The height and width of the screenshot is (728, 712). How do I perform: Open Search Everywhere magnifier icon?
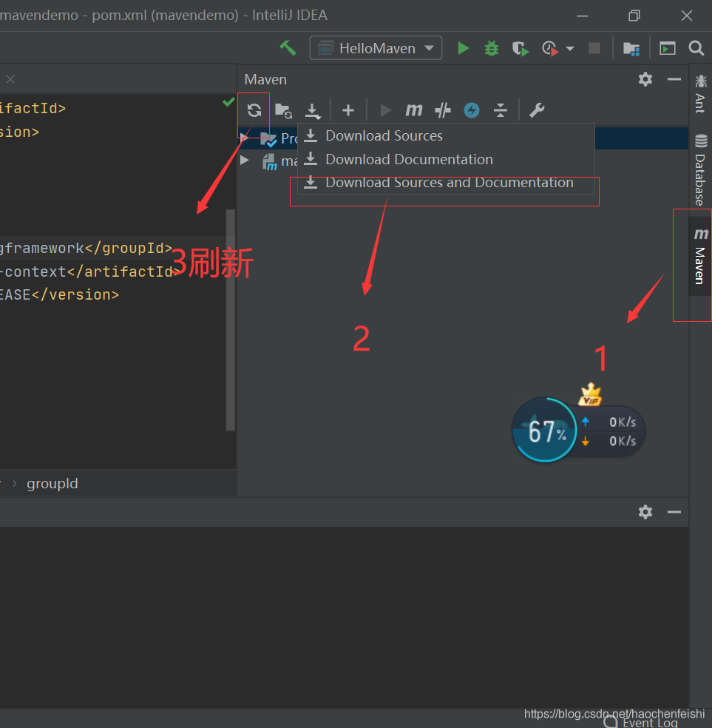pyautogui.click(x=696, y=48)
